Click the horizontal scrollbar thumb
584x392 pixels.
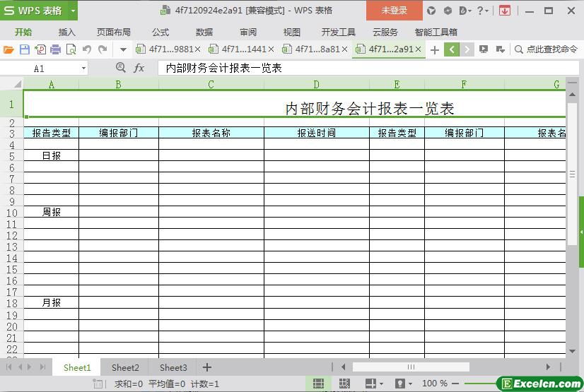point(411,367)
